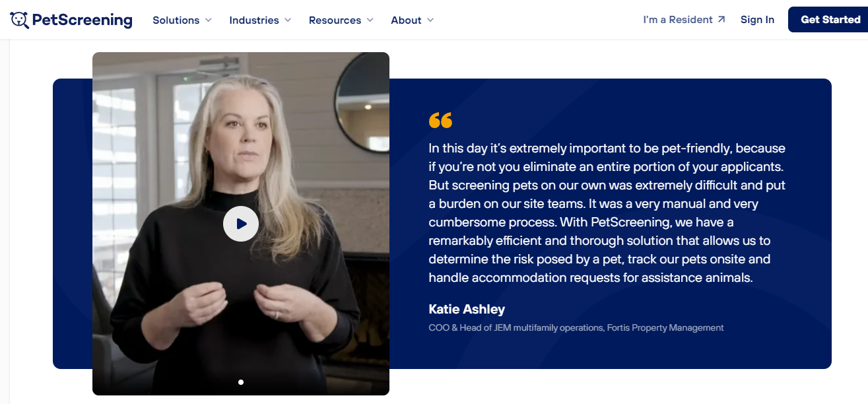Select the carousel dot indicator under the video
The height and width of the screenshot is (404, 868).
pos(241,382)
